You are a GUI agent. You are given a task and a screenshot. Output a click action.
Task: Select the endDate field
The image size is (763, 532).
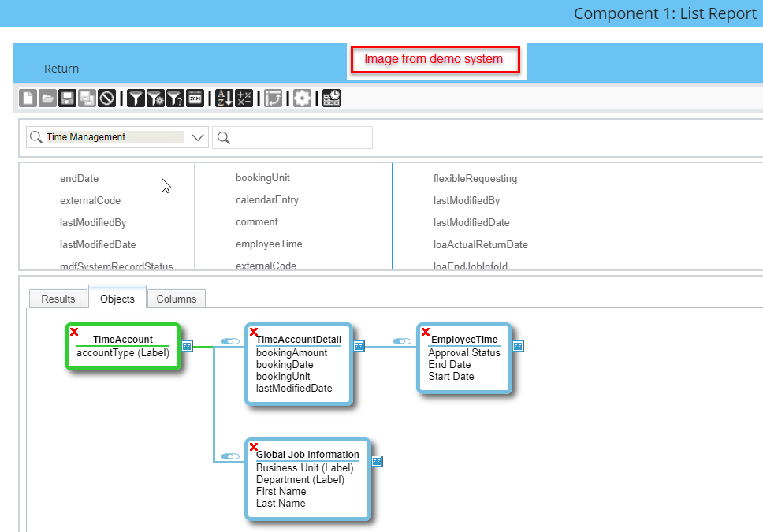point(80,179)
